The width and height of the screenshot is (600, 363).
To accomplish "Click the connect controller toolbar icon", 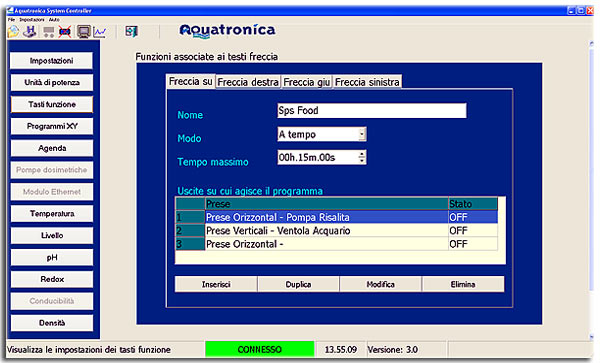I will click(49, 32).
